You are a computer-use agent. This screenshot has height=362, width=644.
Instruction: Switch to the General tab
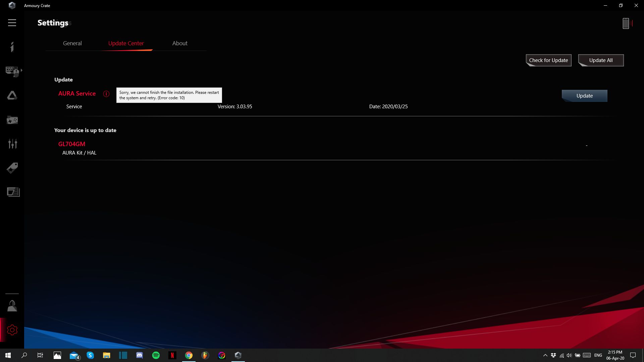pos(72,43)
